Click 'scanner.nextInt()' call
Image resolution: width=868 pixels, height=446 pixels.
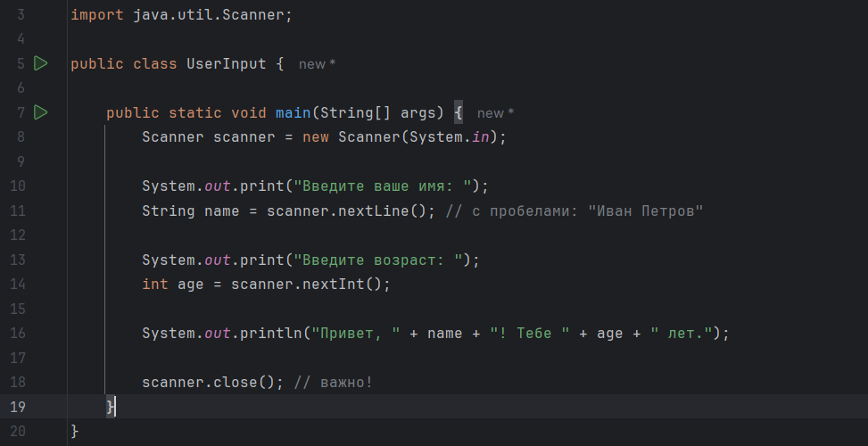(x=307, y=285)
